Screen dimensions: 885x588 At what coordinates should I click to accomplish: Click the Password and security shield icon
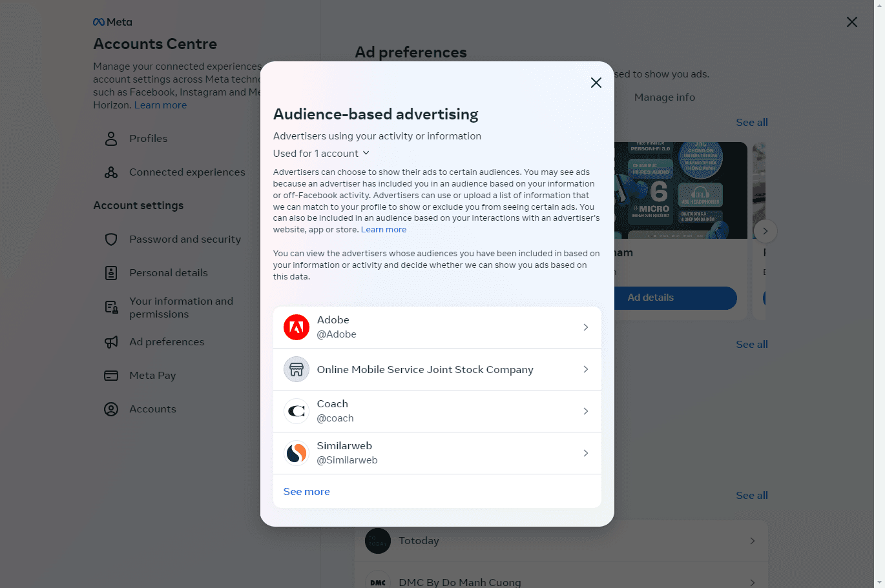click(x=111, y=239)
